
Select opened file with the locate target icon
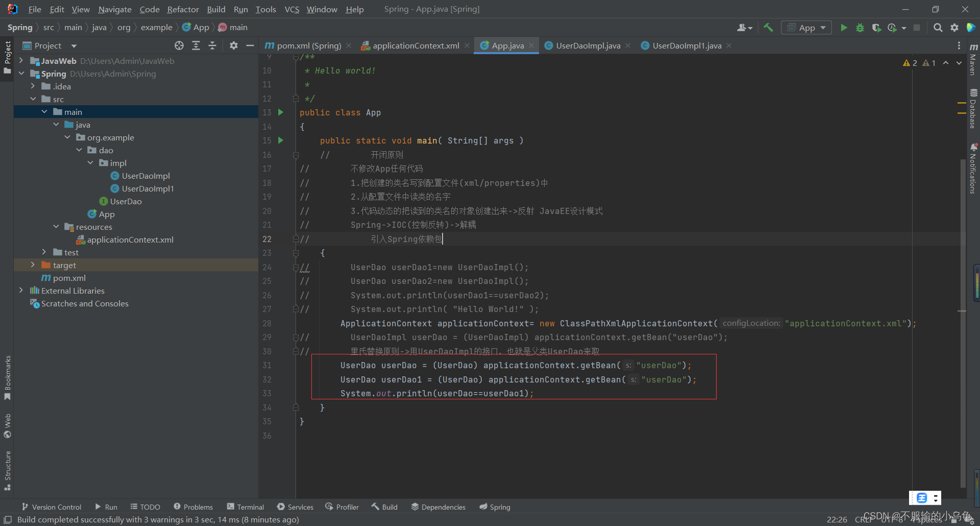tap(179, 45)
